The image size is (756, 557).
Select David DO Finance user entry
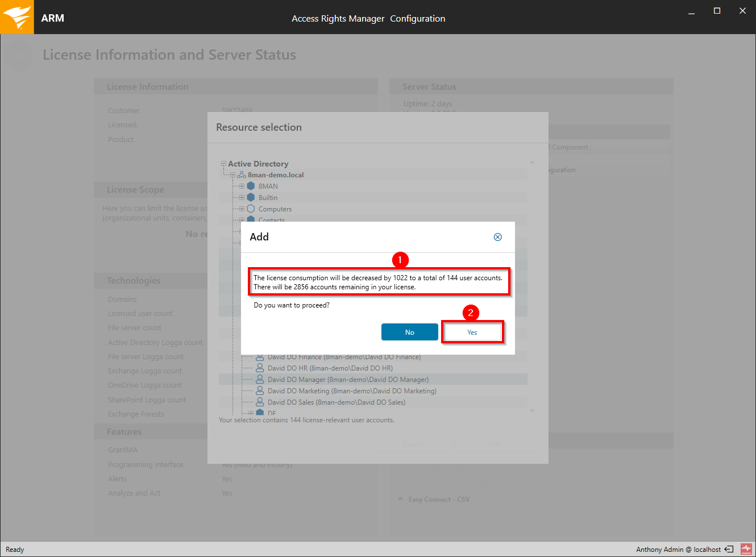(x=344, y=357)
